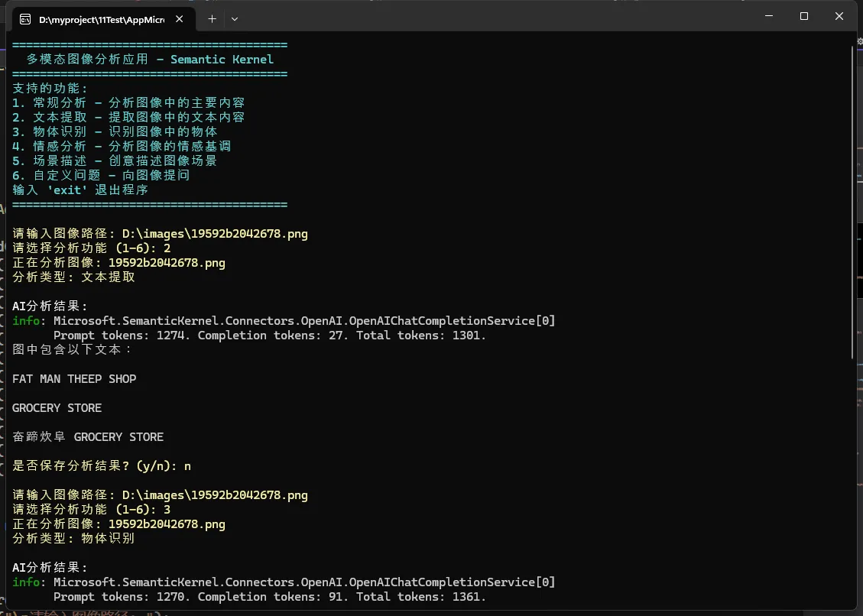
Task: Click the empty title bar drag area
Action: (x=497, y=16)
